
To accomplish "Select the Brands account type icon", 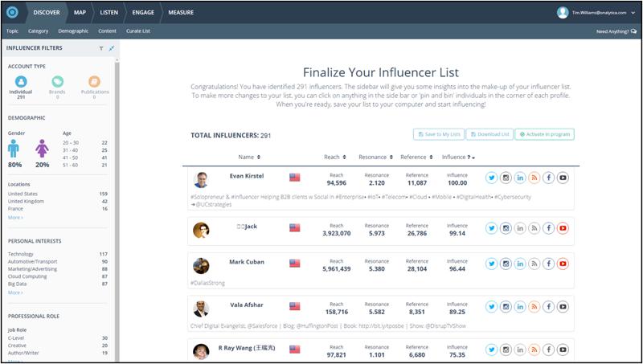I will (x=57, y=82).
